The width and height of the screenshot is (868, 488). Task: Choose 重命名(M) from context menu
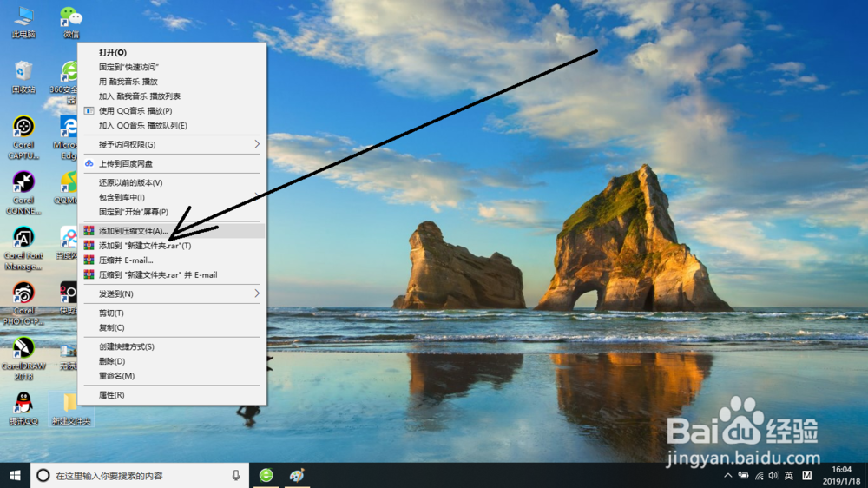172,376
